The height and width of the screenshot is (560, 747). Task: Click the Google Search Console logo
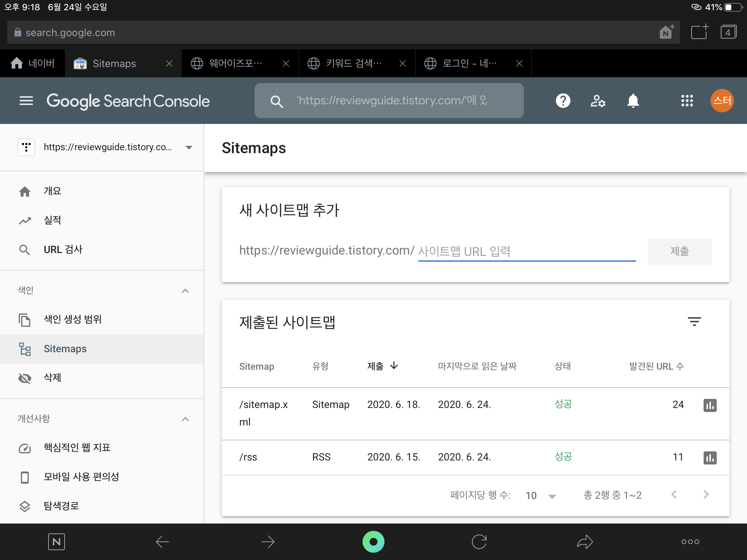[x=128, y=101]
